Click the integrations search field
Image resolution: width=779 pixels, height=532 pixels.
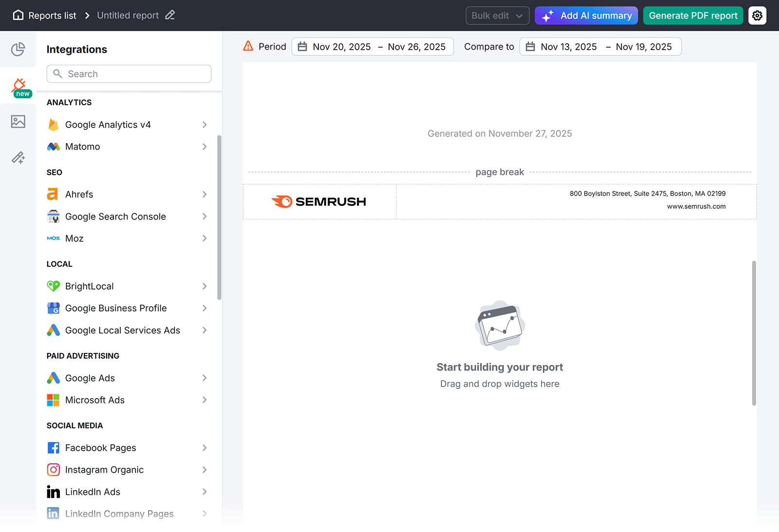click(129, 73)
